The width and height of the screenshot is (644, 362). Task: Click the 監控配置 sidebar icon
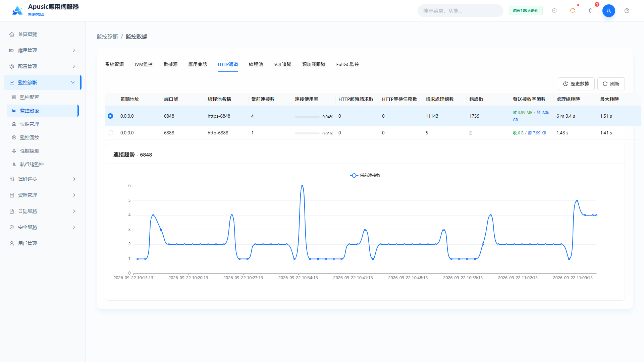pos(14,97)
